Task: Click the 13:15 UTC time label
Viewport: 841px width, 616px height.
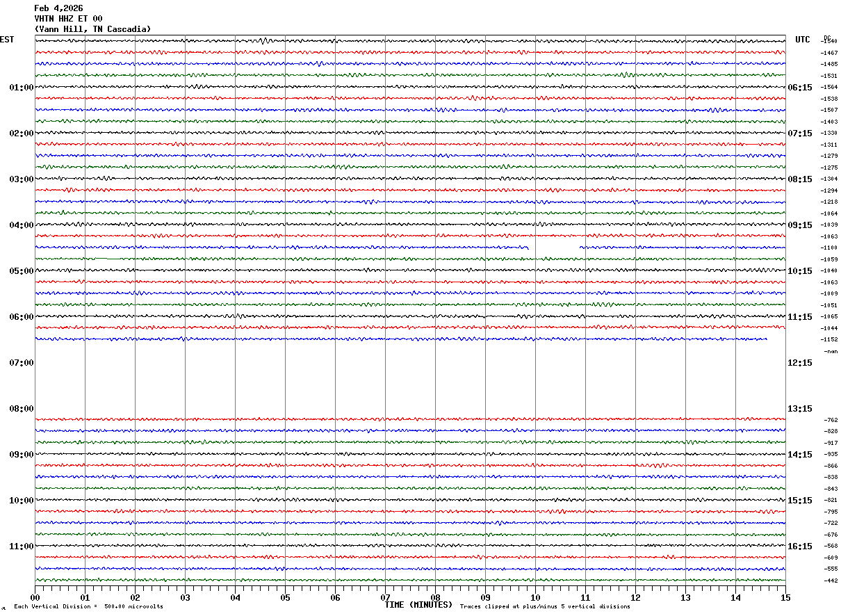Action: (800, 409)
